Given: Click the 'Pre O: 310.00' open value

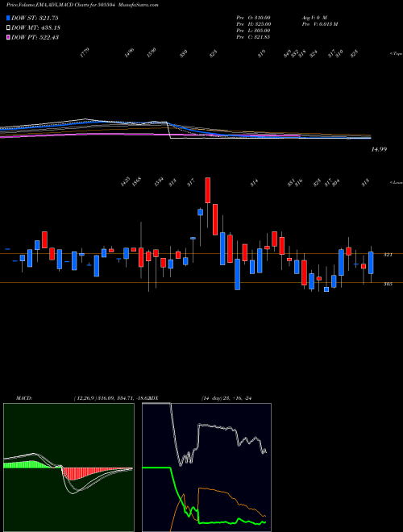Looking at the screenshot, I should tap(253, 17).
